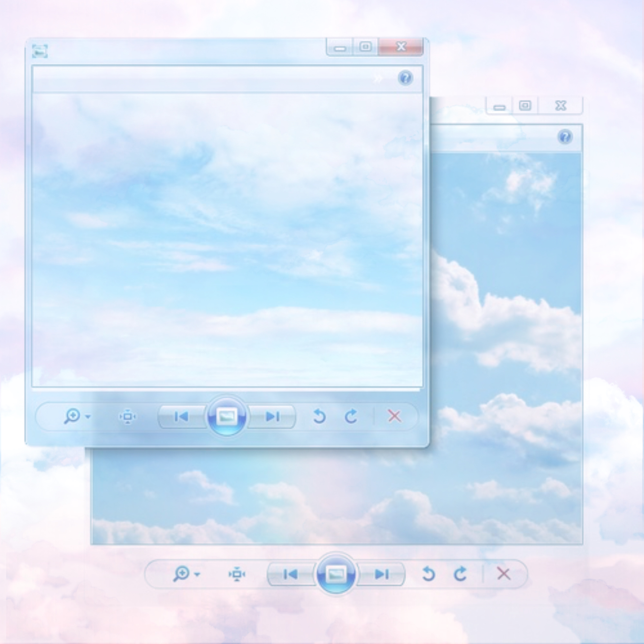Open the zoom magnifier in front window
The width and height of the screenshot is (644, 644).
click(72, 416)
